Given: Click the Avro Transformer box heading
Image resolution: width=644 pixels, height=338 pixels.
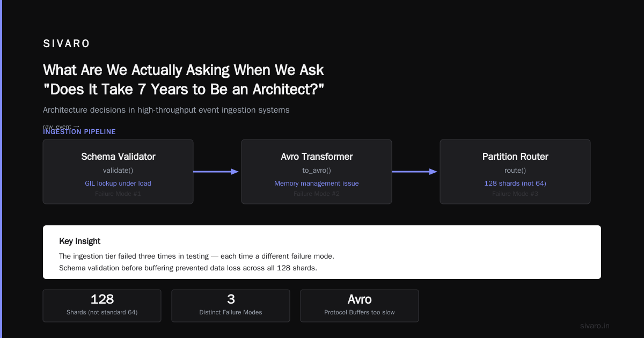Looking at the screenshot, I should (x=317, y=157).
